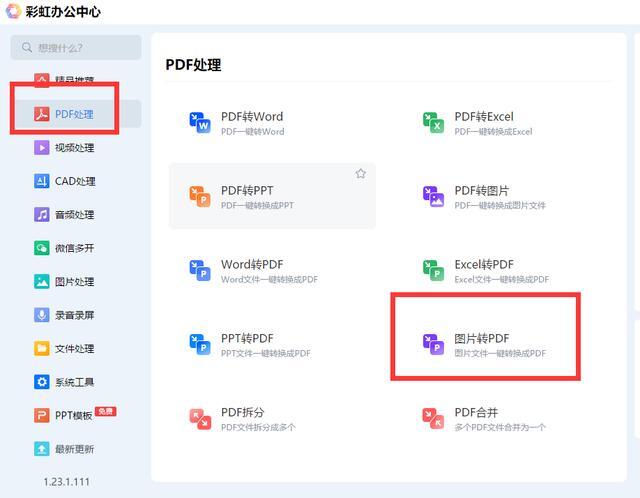Image resolution: width=640 pixels, height=498 pixels.
Task: Open the 录音录屏 category
Action: pyautogui.click(x=75, y=315)
